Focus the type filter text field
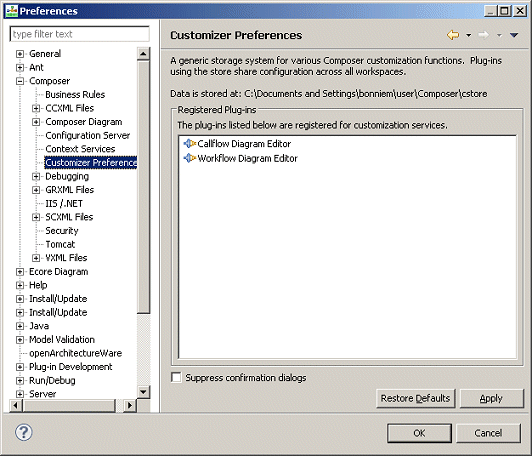 [79, 34]
